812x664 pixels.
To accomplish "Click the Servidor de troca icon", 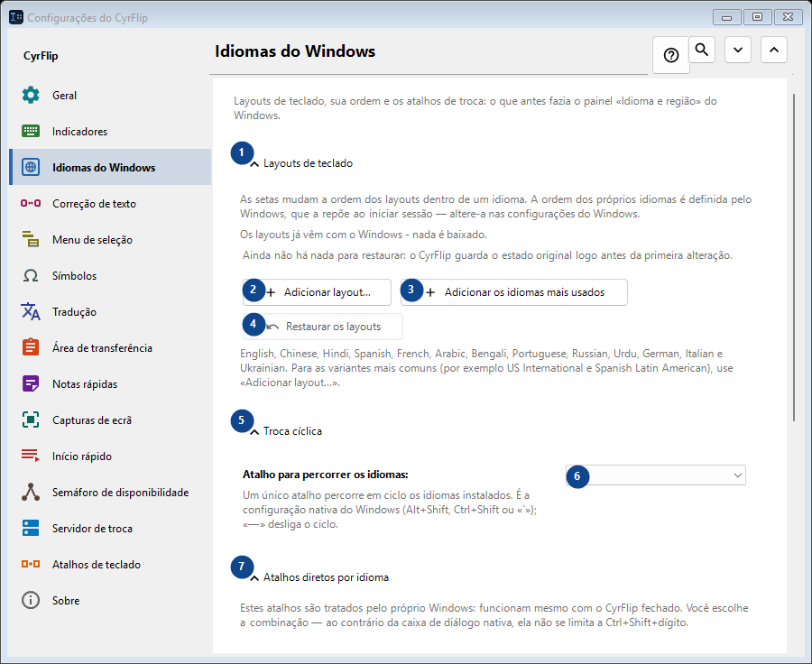I will click(31, 528).
